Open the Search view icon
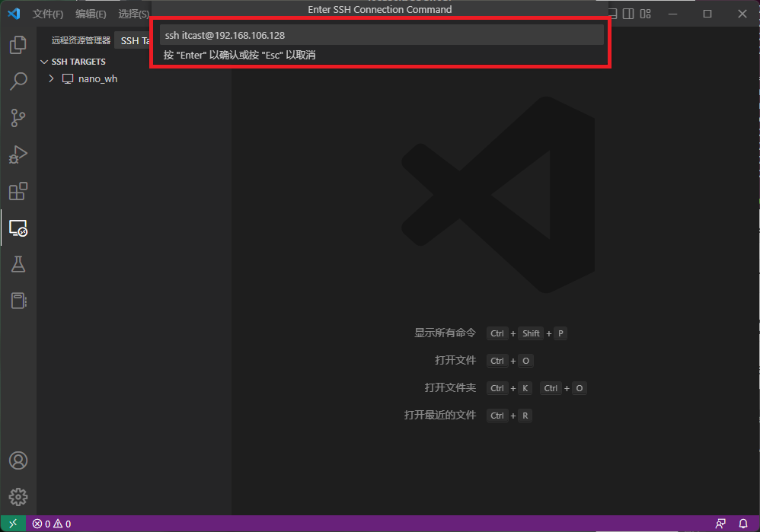Viewport: 760px width, 532px height. pos(18,81)
